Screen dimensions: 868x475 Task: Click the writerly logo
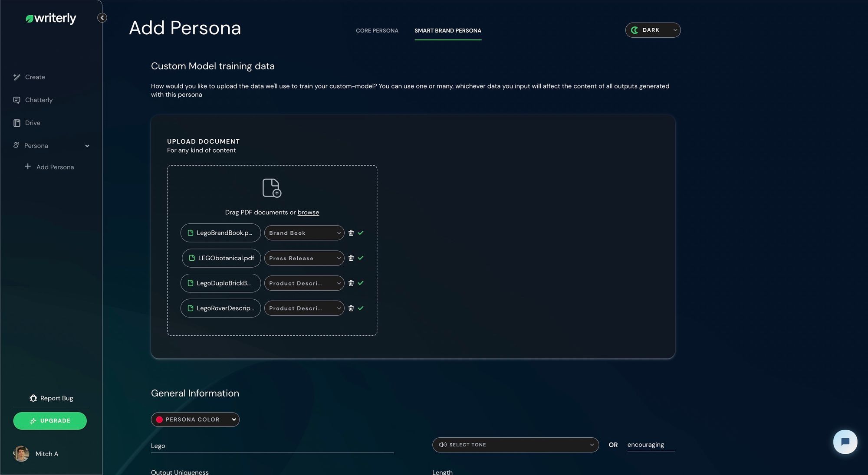tap(51, 19)
